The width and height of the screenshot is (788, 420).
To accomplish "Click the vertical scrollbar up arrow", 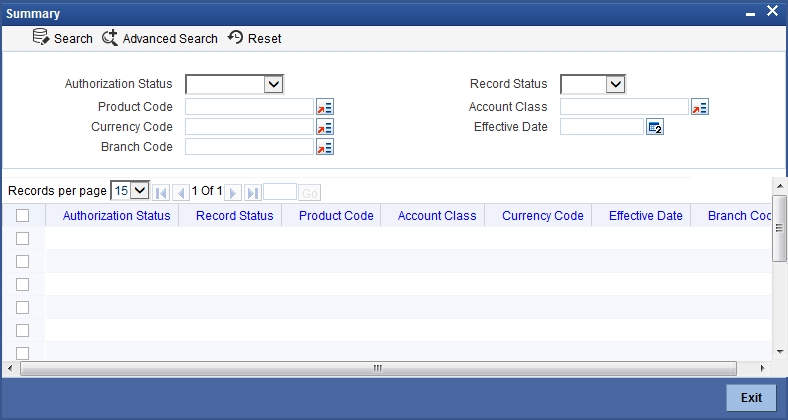I will pos(780,186).
